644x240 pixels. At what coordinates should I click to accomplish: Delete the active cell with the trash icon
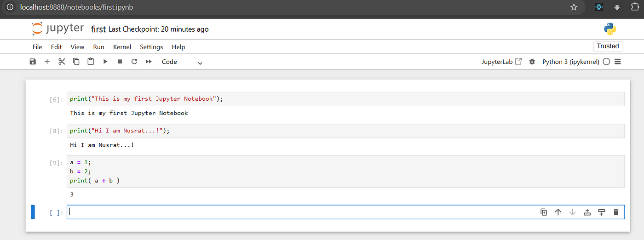[616, 212]
